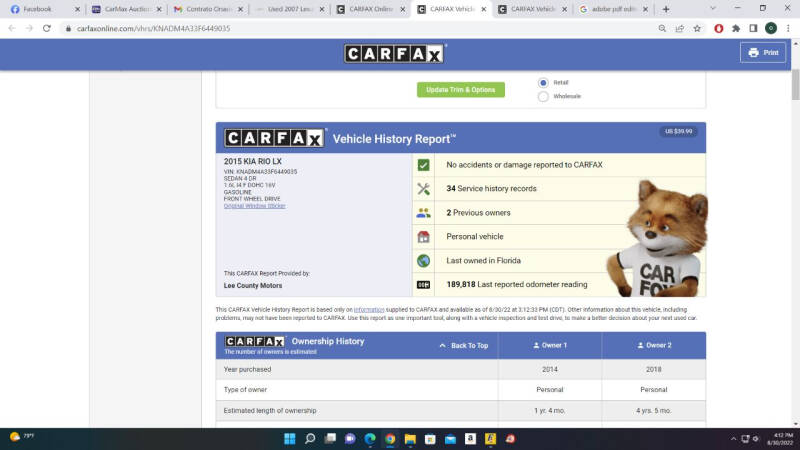Click the last owned globe icon
800x450 pixels.
[x=423, y=261]
